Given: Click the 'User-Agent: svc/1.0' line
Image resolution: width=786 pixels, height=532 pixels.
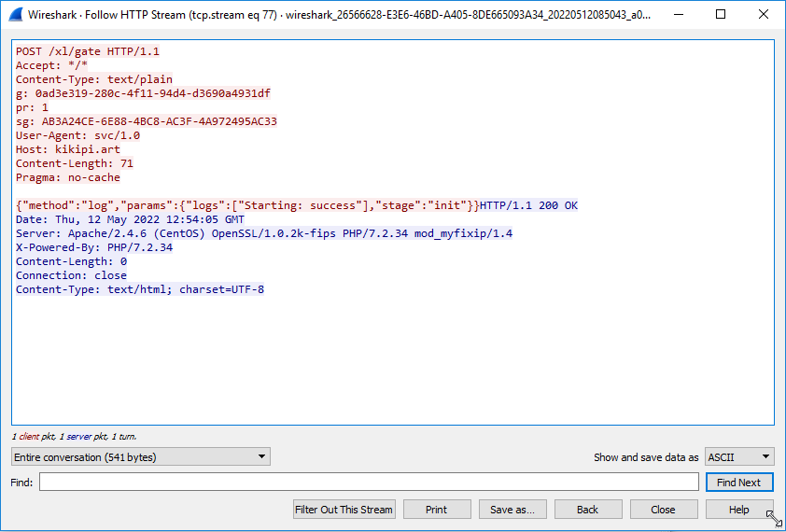Looking at the screenshot, I should click(x=77, y=135).
